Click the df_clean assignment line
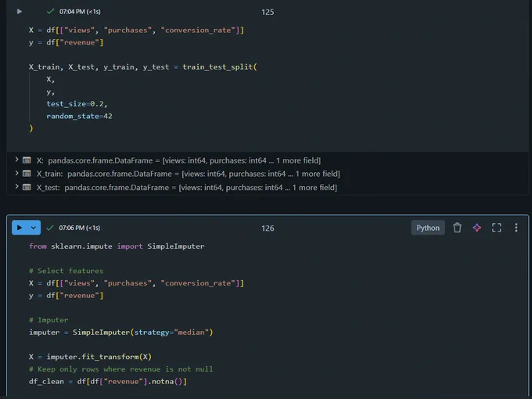 108,381
